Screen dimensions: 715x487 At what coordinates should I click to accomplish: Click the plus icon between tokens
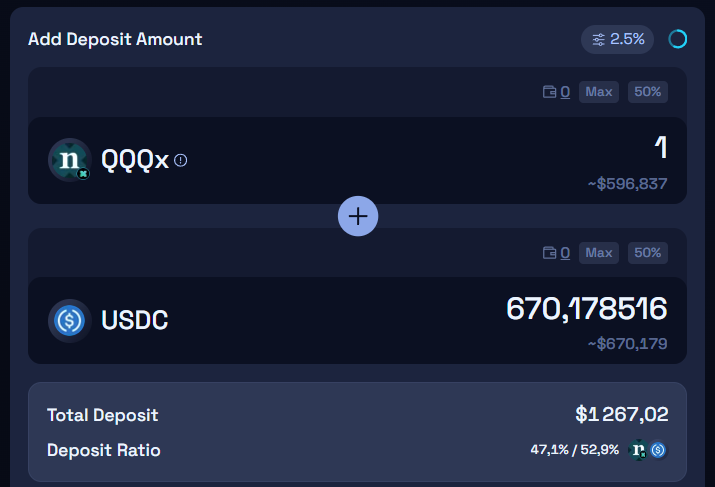(358, 216)
